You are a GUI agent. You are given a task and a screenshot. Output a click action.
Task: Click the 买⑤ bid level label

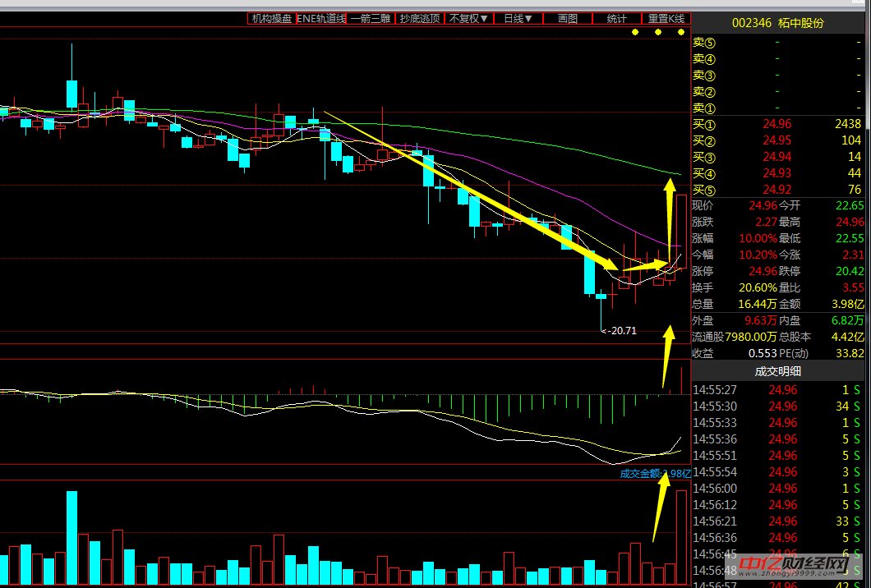(x=704, y=190)
